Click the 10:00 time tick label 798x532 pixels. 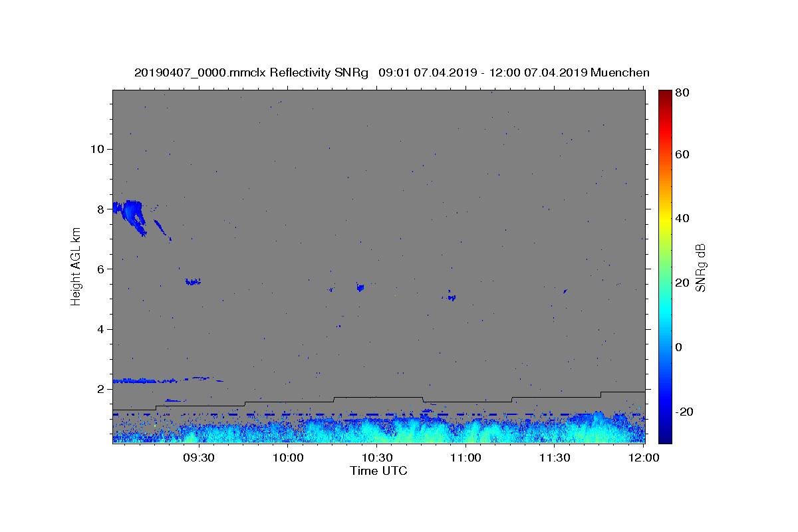coord(288,458)
